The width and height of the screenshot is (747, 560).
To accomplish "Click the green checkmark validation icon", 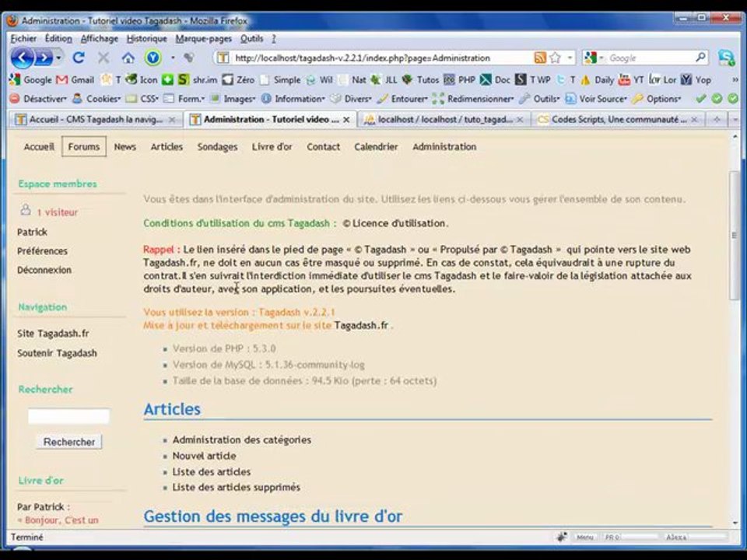I will point(700,99).
